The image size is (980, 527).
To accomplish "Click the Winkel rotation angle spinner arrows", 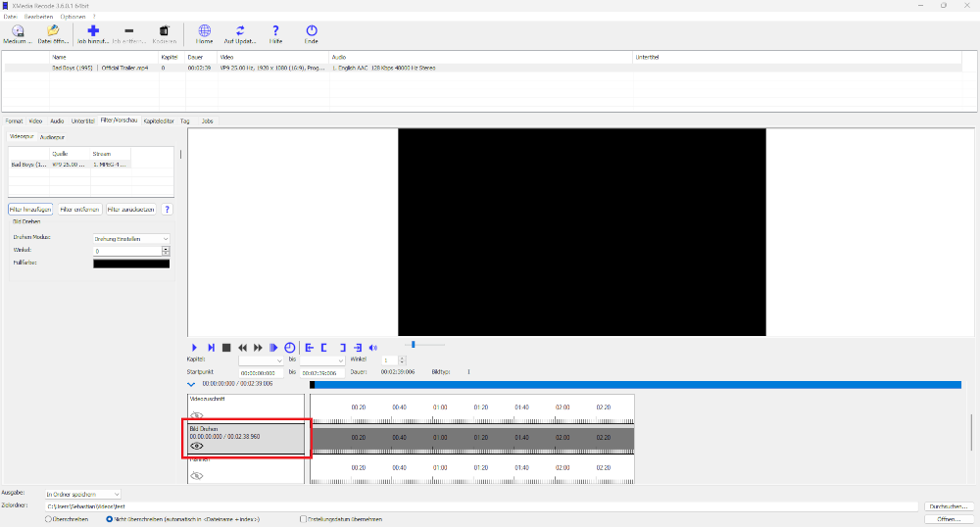I will coord(166,251).
